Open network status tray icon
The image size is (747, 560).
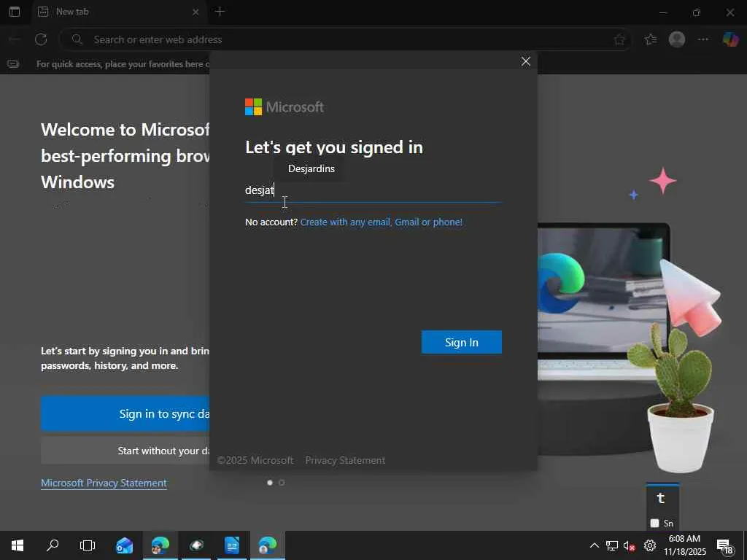(x=612, y=545)
